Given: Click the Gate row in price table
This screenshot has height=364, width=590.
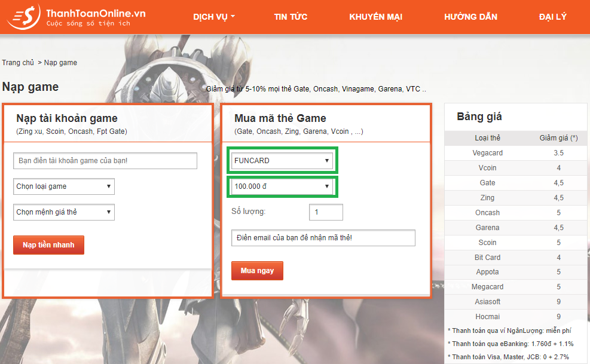Looking at the screenshot, I should pos(515,182).
